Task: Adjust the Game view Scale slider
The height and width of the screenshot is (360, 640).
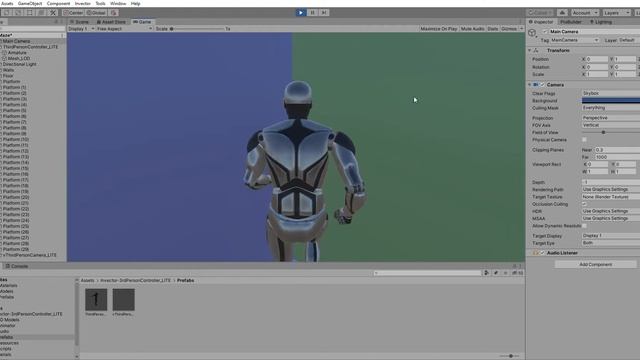Action: pyautogui.click(x=198, y=29)
